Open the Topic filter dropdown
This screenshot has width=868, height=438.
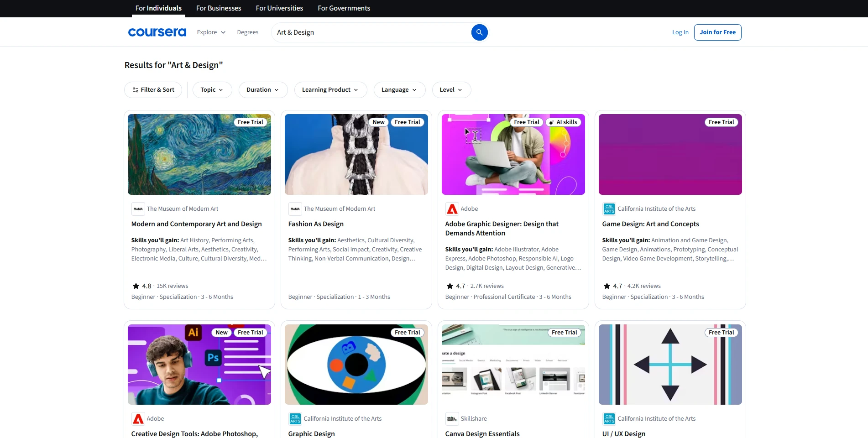(x=212, y=90)
